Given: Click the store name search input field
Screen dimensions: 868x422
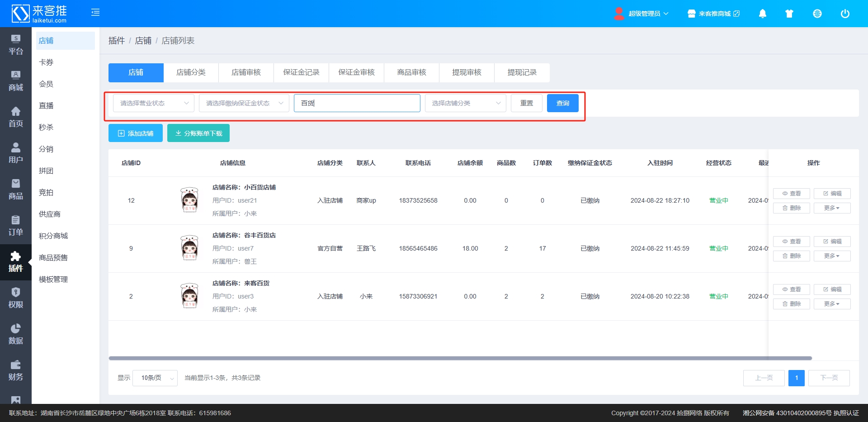Looking at the screenshot, I should (357, 103).
